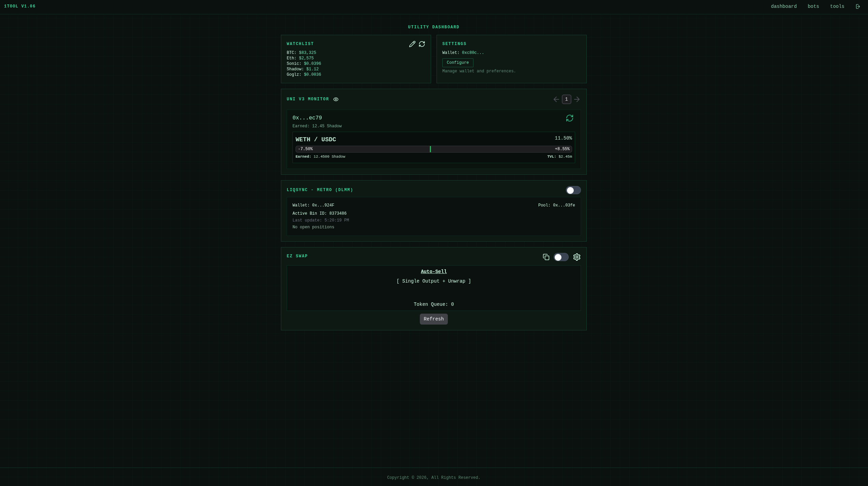
Task: Click the Single Output + Unwrap option
Action: (x=434, y=281)
